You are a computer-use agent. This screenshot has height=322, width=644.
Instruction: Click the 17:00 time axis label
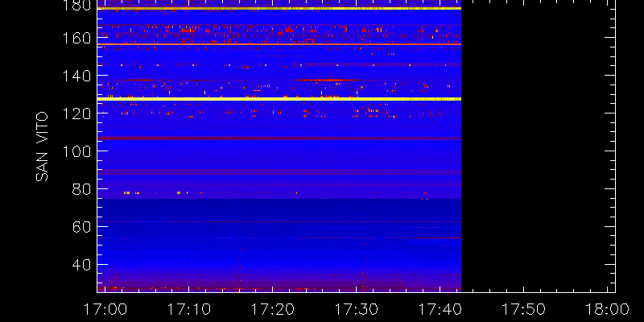(105, 309)
